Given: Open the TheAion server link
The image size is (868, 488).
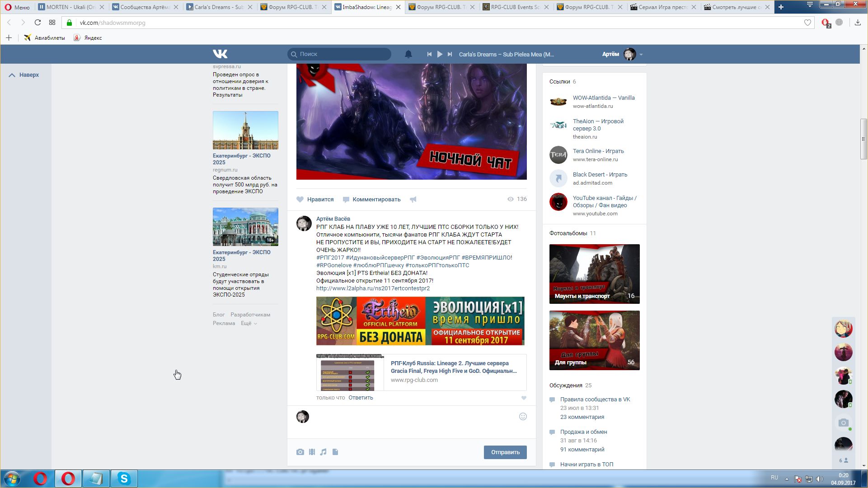Looking at the screenshot, I should pyautogui.click(x=598, y=125).
